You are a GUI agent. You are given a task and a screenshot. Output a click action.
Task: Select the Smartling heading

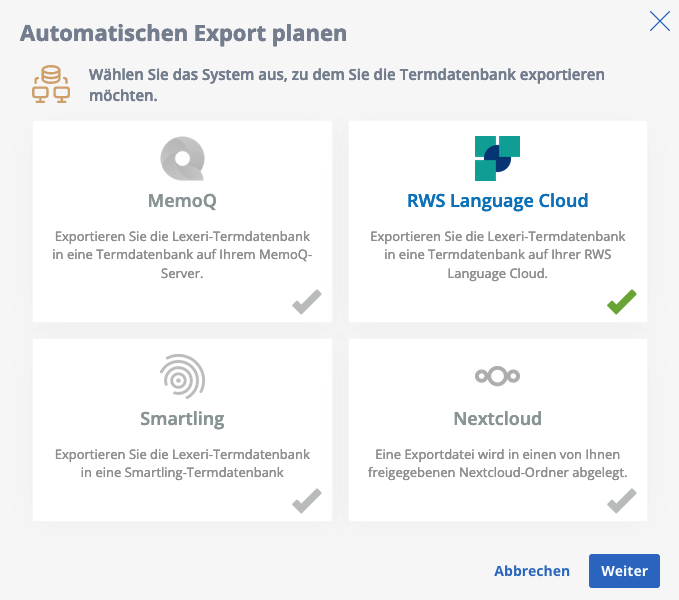pos(182,419)
